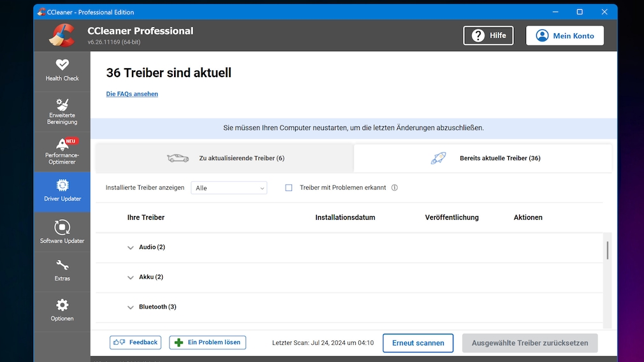Click the Installationsdatum column header

point(345,217)
